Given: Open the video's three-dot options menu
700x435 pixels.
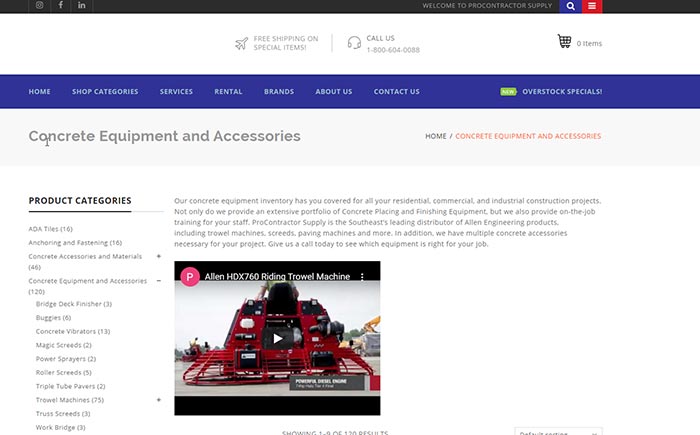Looking at the screenshot, I should coord(362,277).
